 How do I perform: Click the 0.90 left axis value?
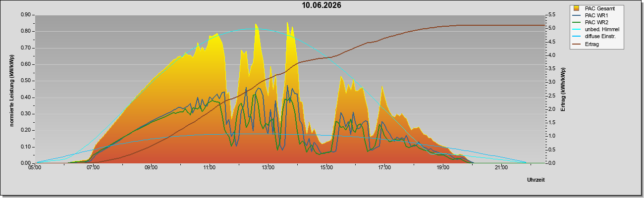26,15
